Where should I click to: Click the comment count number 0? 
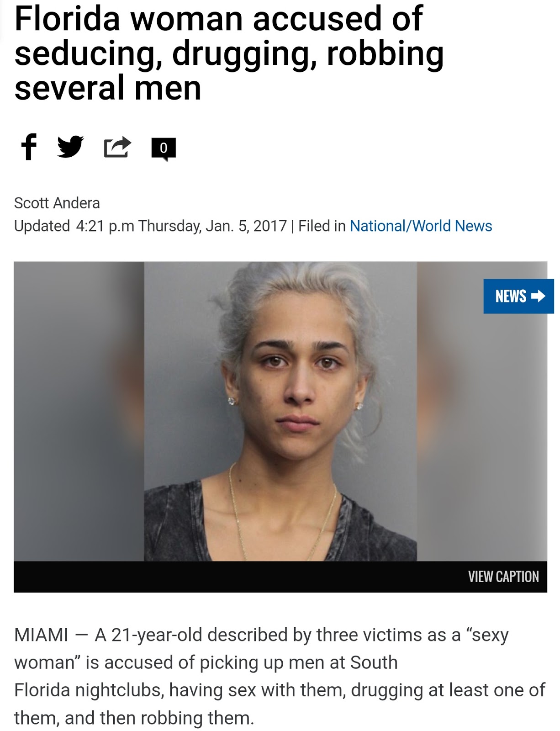click(164, 148)
